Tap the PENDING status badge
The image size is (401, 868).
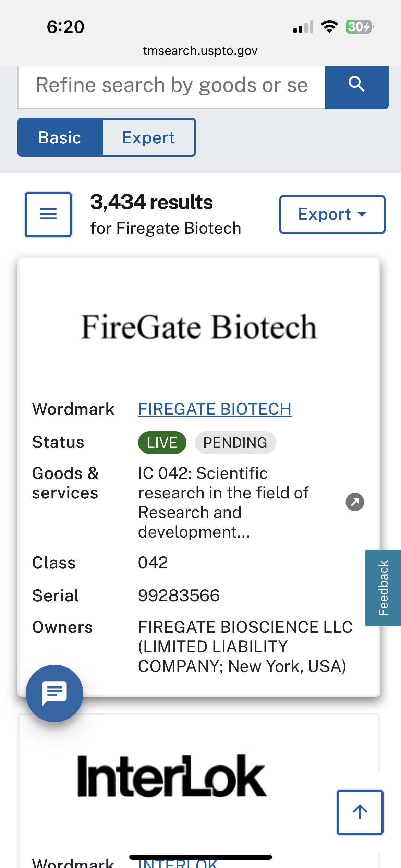pos(235,443)
